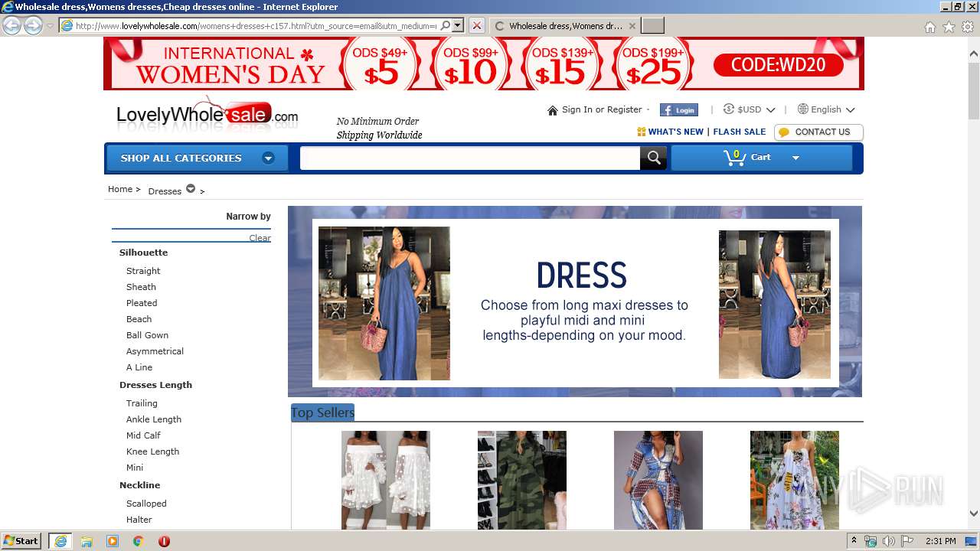This screenshot has width=980, height=551.
Task: Filter by Beach silhouette
Action: [x=139, y=319]
